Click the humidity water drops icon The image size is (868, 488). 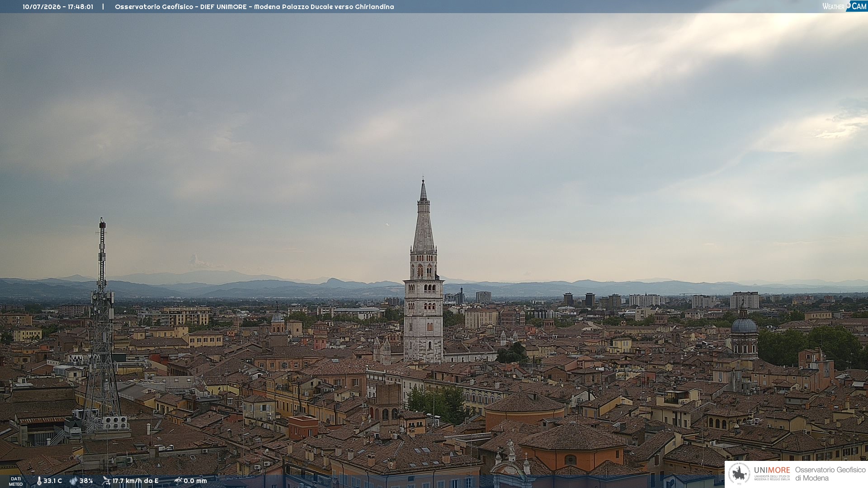click(73, 481)
